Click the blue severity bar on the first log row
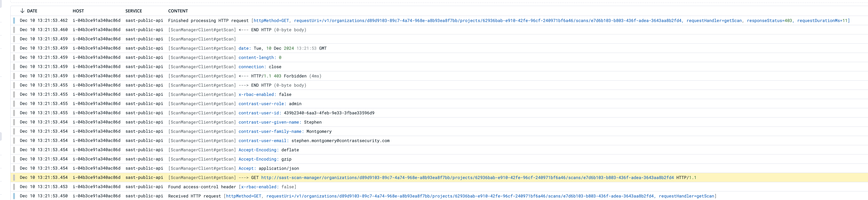The width and height of the screenshot is (868, 200). coord(14,20)
